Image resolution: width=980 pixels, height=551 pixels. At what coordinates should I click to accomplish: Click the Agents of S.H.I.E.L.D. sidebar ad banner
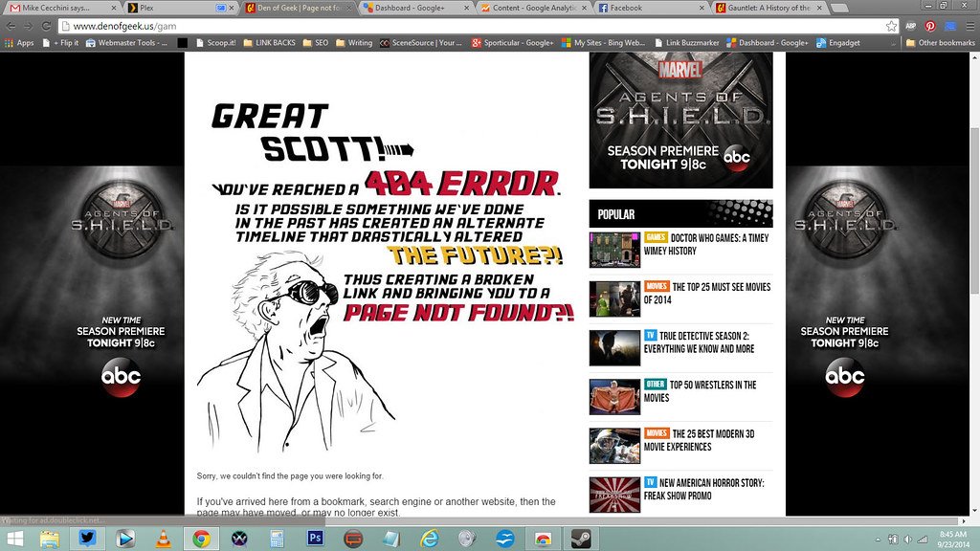(680, 120)
